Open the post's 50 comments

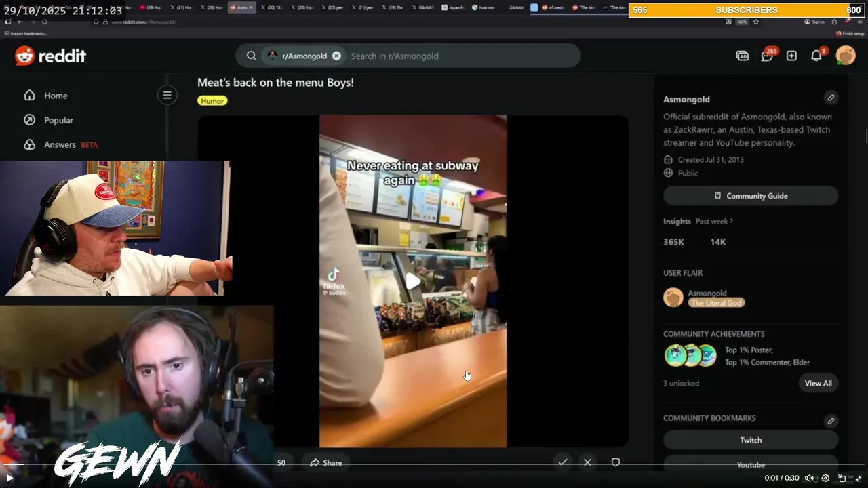point(281,462)
